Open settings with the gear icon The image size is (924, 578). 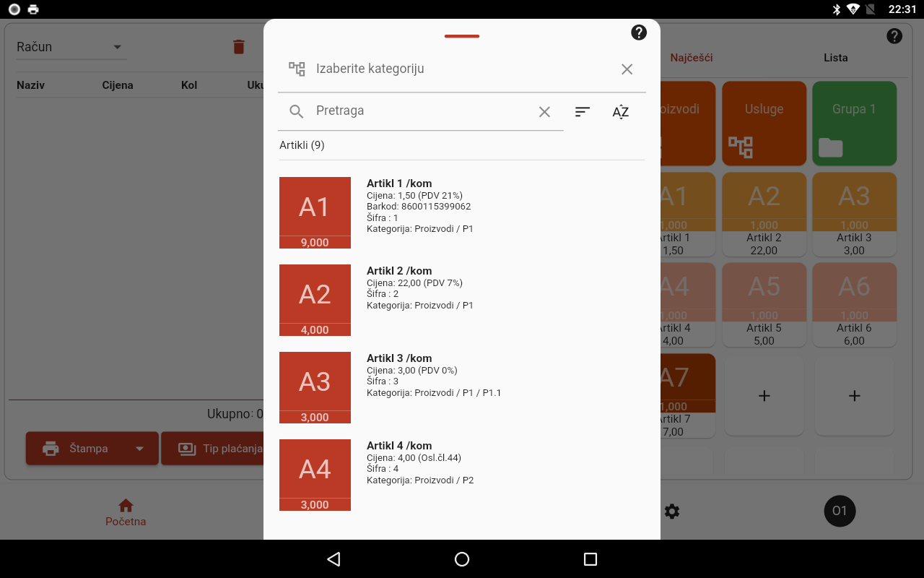[671, 511]
